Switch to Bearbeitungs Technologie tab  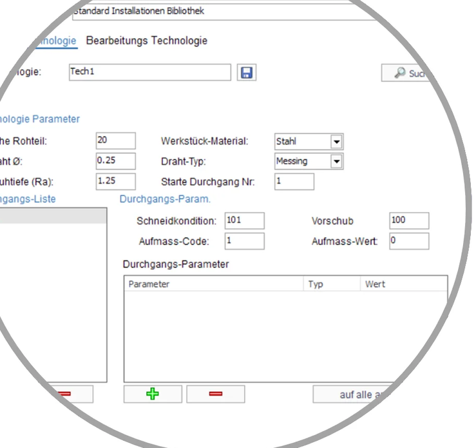[147, 41]
